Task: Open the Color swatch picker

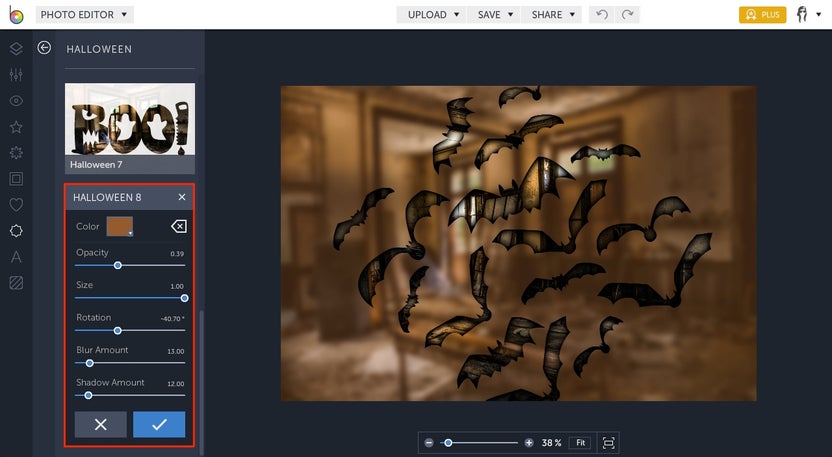Action: [120, 227]
